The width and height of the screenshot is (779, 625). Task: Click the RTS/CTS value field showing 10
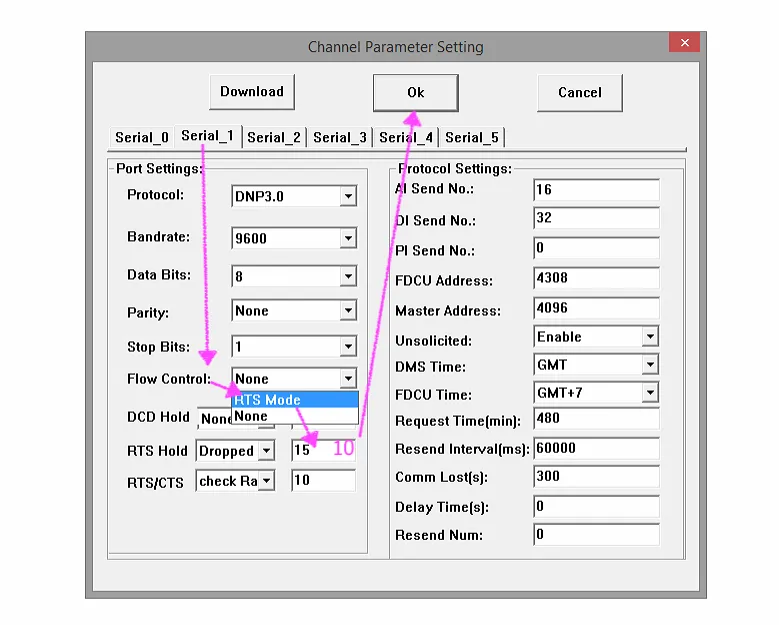click(323, 480)
